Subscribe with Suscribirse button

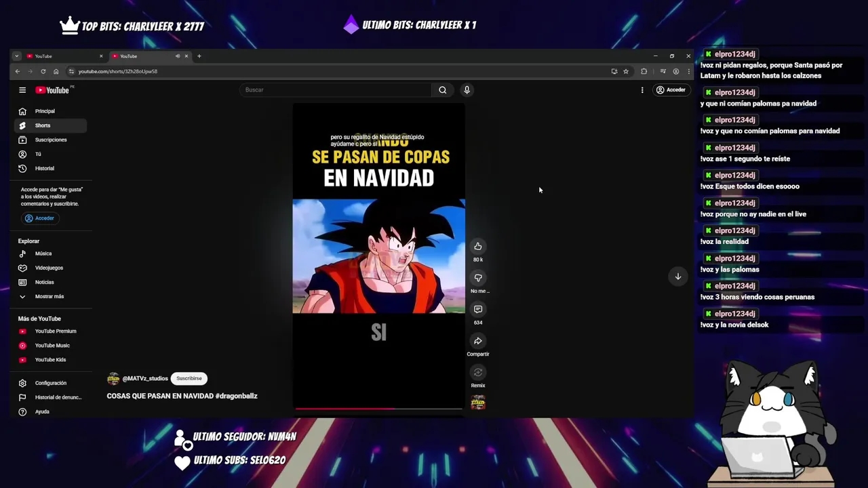point(189,378)
